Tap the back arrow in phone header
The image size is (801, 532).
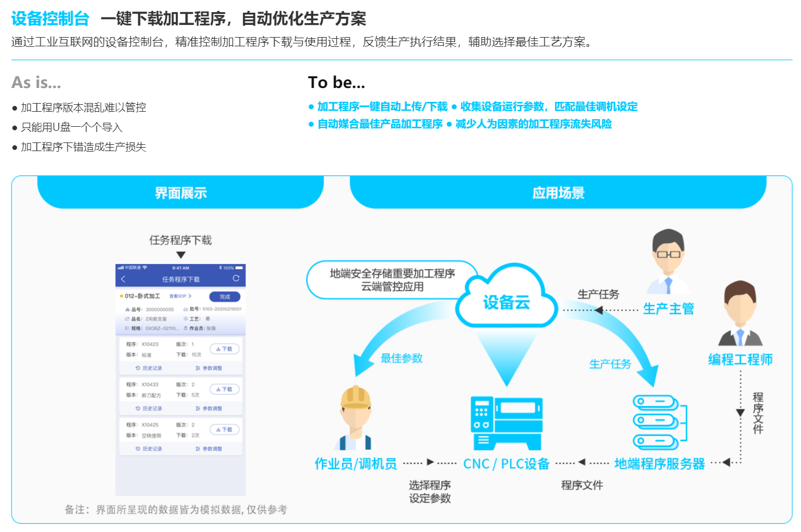coord(123,279)
